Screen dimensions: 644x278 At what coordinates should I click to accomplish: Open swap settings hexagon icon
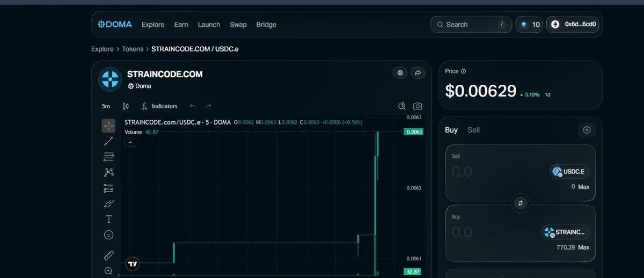tap(587, 130)
